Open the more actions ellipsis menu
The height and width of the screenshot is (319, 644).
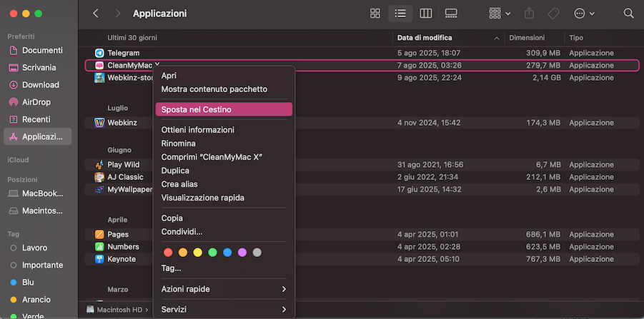pos(584,14)
